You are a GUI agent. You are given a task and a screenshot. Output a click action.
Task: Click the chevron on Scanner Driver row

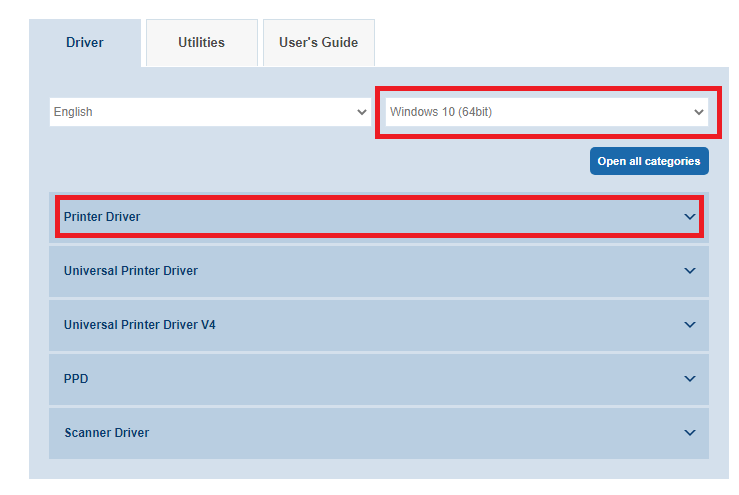point(690,433)
